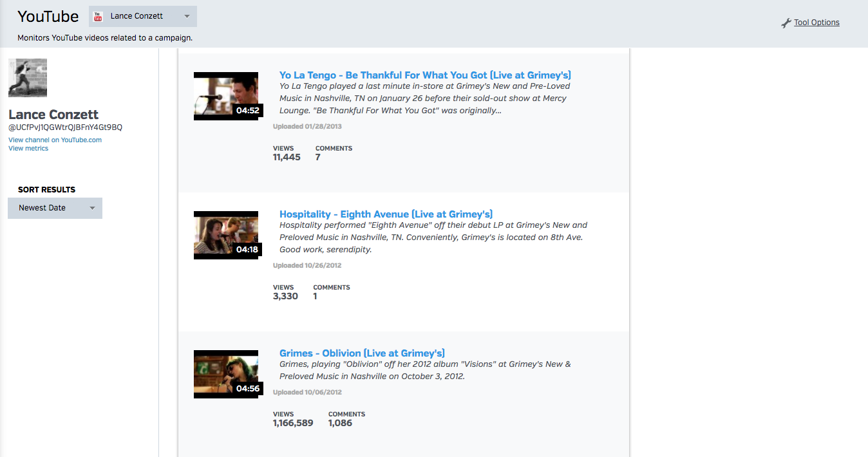
Task: Expand the Newest Date sort dropdown
Action: click(x=55, y=208)
